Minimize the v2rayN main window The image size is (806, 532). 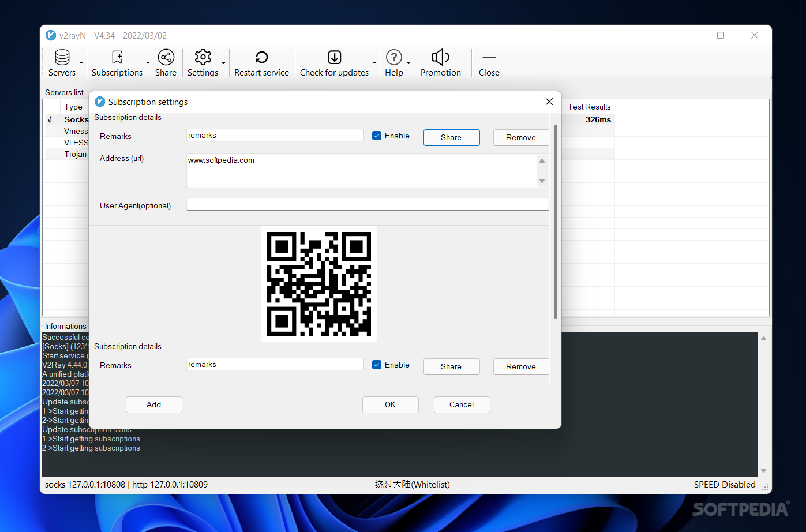click(x=687, y=35)
